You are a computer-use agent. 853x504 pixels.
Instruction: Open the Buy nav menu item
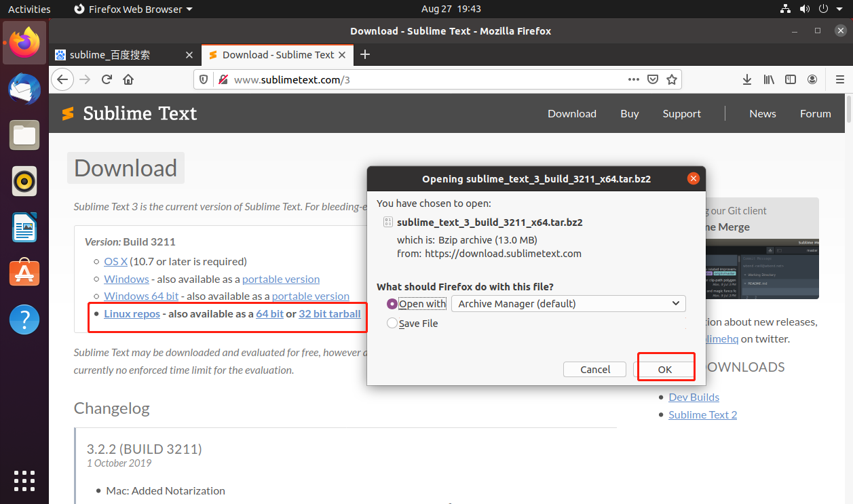click(x=630, y=113)
